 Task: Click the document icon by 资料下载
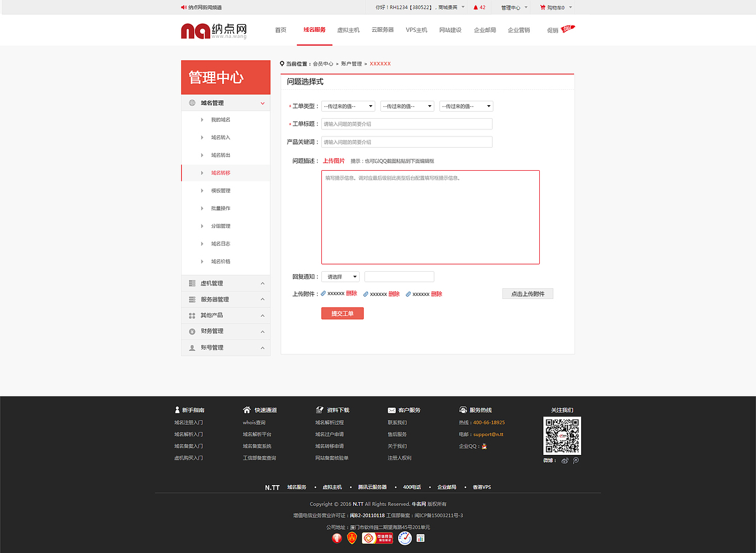pyautogui.click(x=320, y=409)
